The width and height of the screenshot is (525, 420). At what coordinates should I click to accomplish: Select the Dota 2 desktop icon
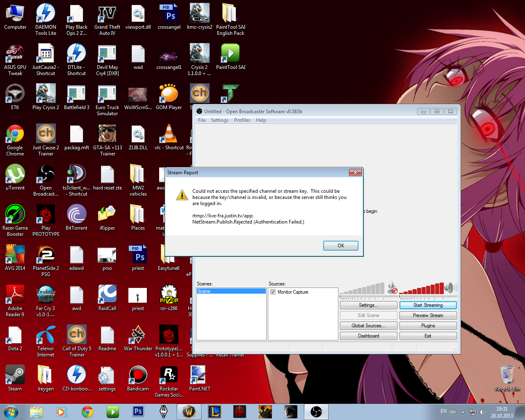(x=15, y=338)
